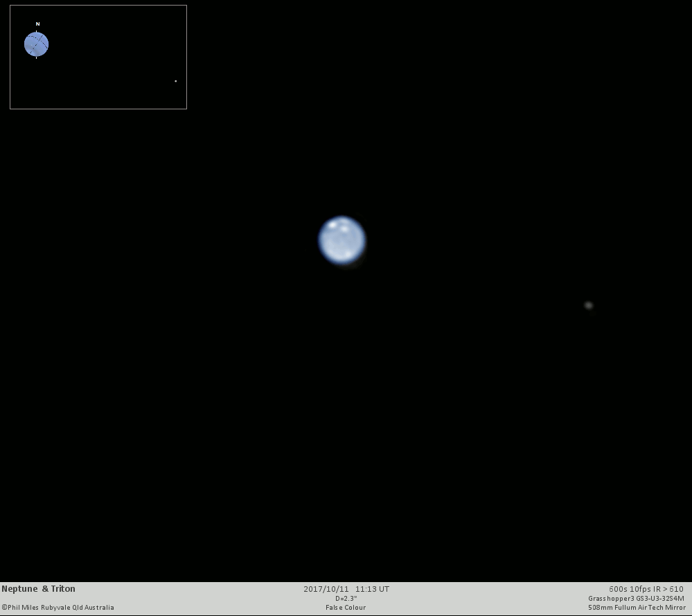The image size is (692, 616).
Task: Click the bright white spot on Neptune's top
Action: coord(332,226)
